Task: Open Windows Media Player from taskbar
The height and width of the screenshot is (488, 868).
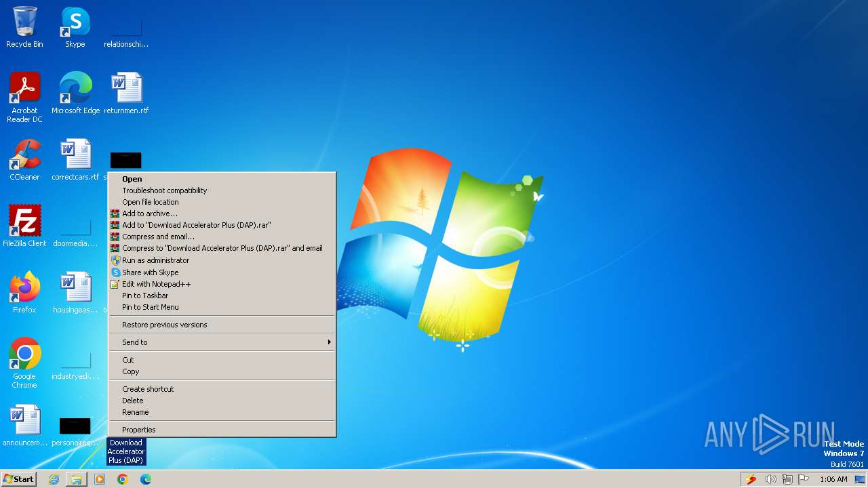Action: click(100, 479)
